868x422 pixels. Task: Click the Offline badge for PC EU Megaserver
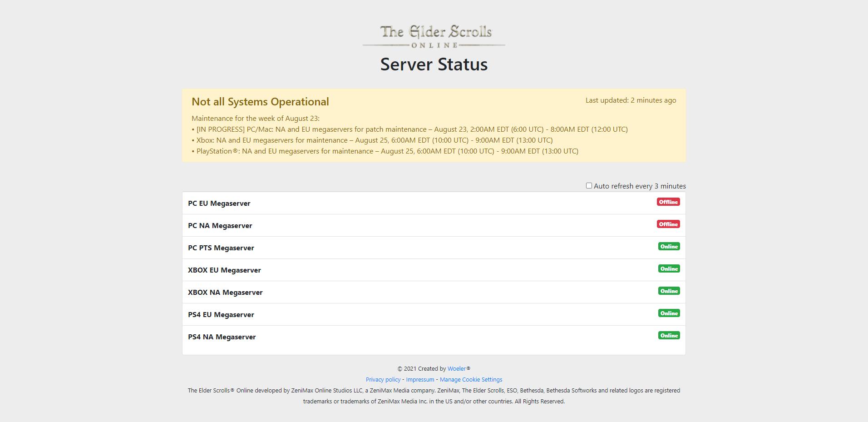(668, 202)
